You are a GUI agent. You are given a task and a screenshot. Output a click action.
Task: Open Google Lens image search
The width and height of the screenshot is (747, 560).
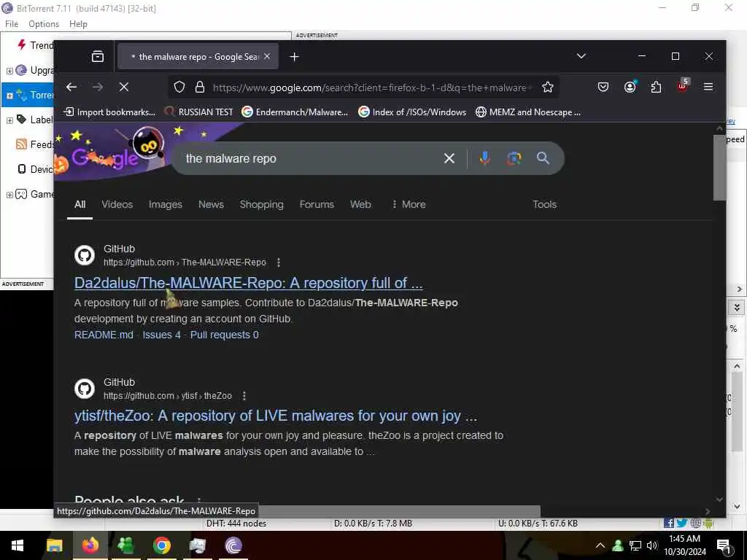[x=514, y=158]
